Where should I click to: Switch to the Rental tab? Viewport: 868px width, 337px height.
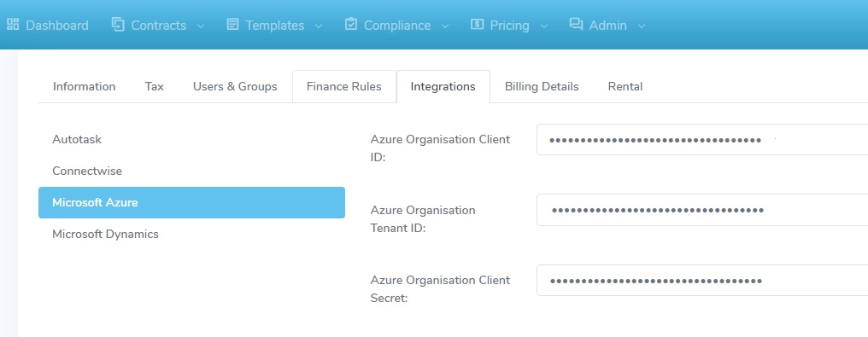pos(625,87)
